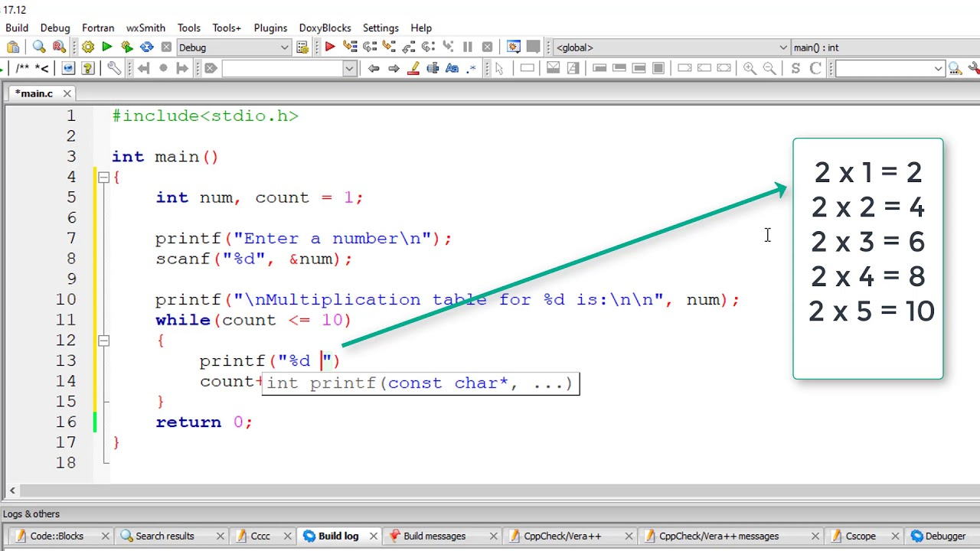Open the Replace tool icon

tap(58, 47)
